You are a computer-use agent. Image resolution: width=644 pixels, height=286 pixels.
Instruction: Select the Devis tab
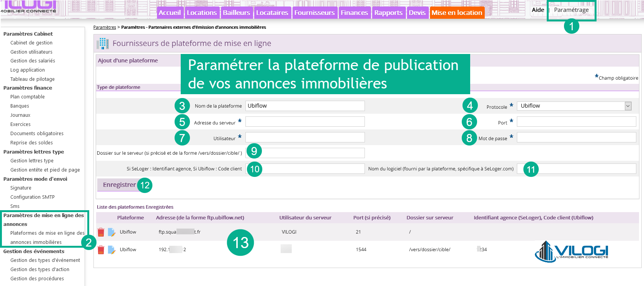tap(417, 13)
